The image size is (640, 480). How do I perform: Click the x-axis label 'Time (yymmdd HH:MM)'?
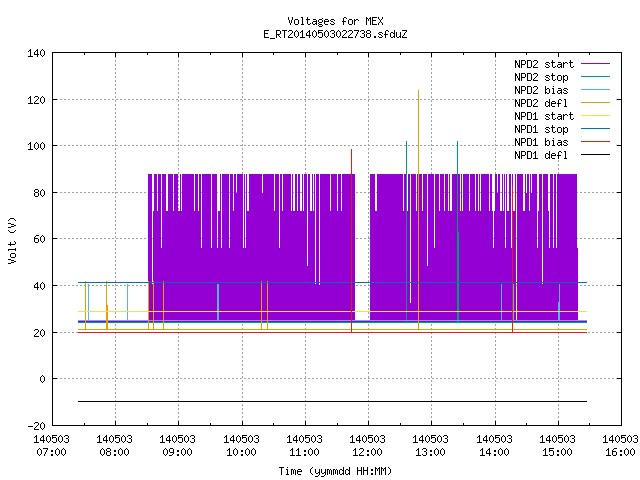[335, 471]
